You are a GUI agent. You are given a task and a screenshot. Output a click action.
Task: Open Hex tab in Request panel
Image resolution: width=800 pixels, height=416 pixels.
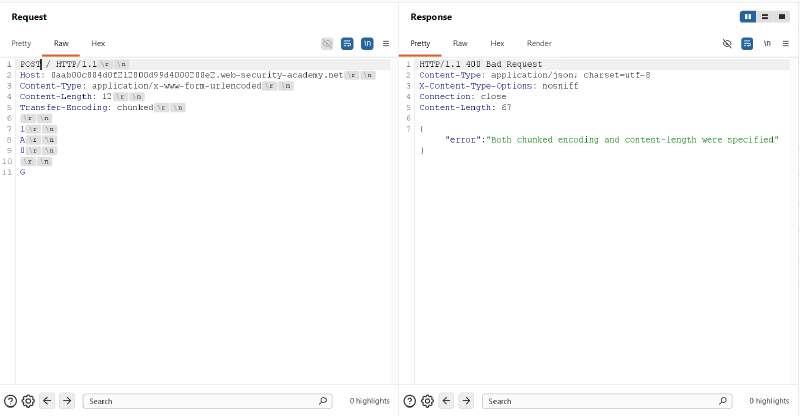(98, 43)
